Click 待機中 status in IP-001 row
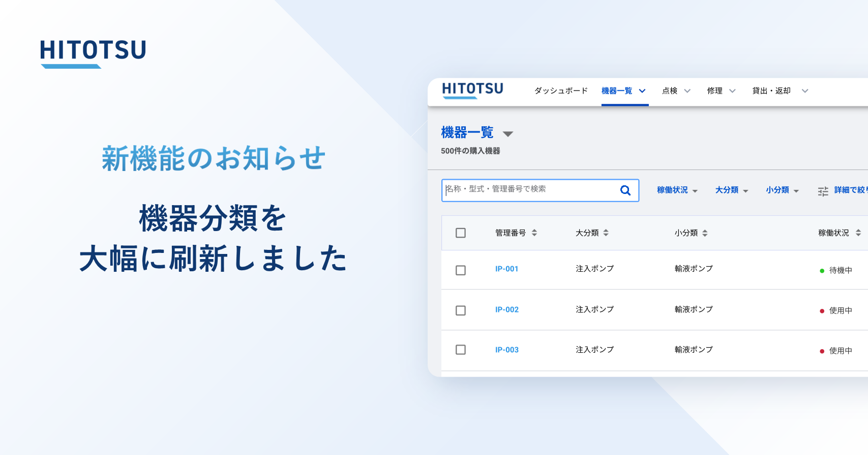Image resolution: width=868 pixels, height=455 pixels. click(841, 270)
